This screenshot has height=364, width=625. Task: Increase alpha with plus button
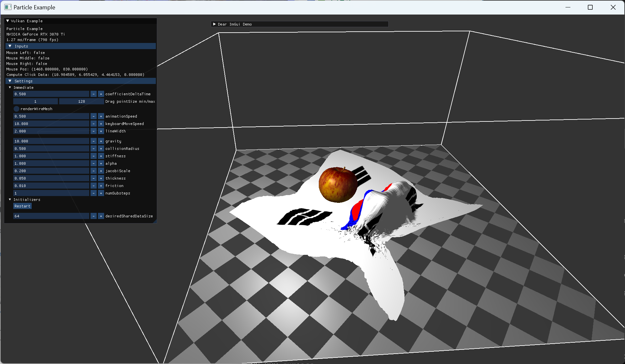(101, 163)
